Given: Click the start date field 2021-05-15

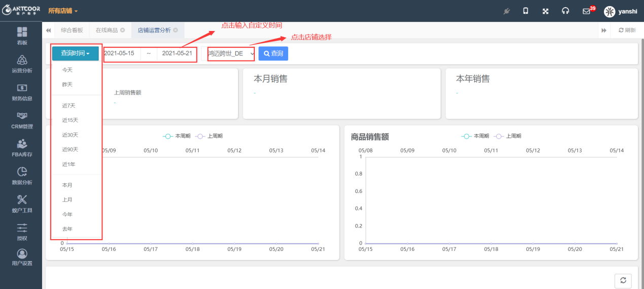Looking at the screenshot, I should [x=122, y=53].
